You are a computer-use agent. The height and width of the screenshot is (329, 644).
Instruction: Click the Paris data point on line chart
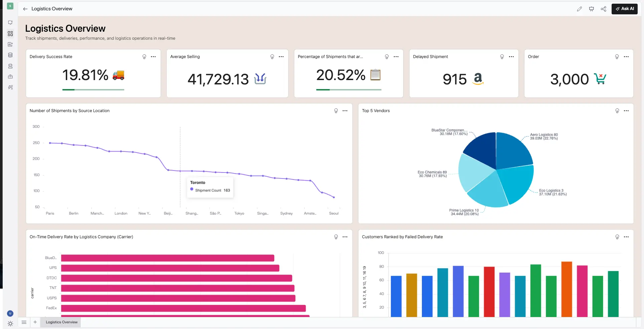pyautogui.click(x=50, y=143)
